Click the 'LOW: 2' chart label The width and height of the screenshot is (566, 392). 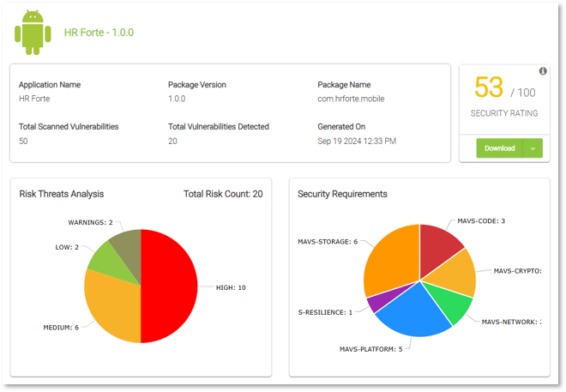[67, 247]
